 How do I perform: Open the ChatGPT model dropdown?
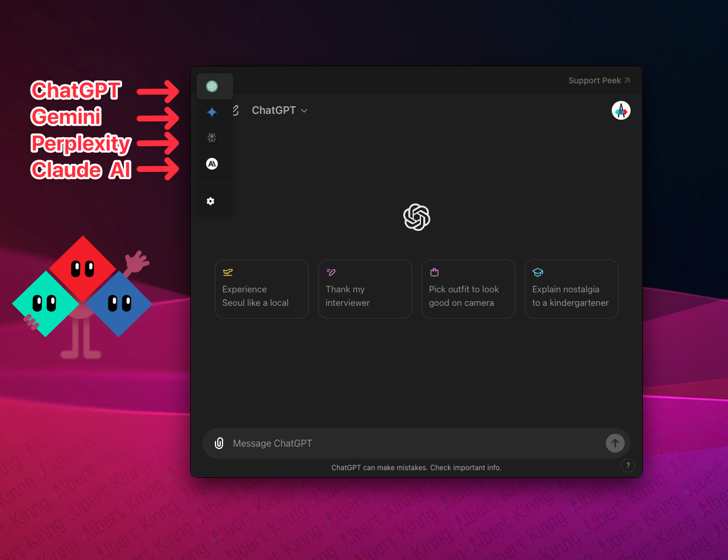click(x=279, y=110)
